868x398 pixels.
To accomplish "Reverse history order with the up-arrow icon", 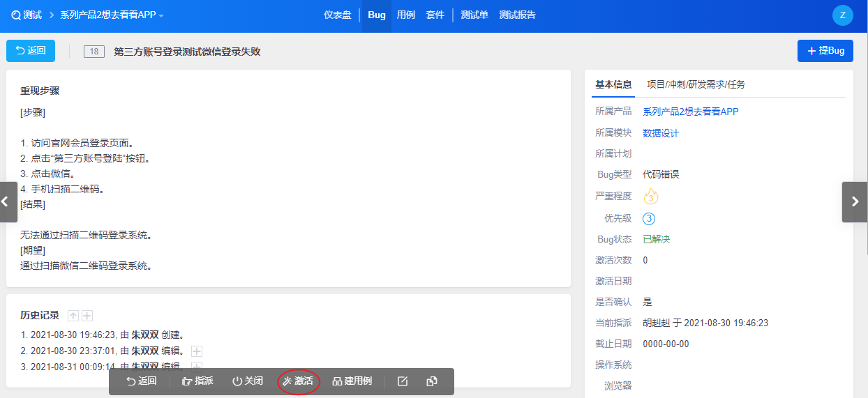I will point(73,316).
